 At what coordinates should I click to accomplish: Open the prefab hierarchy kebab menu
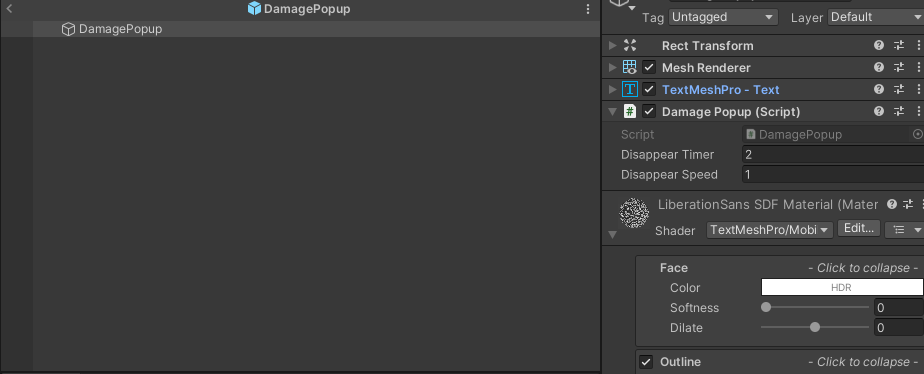point(588,9)
